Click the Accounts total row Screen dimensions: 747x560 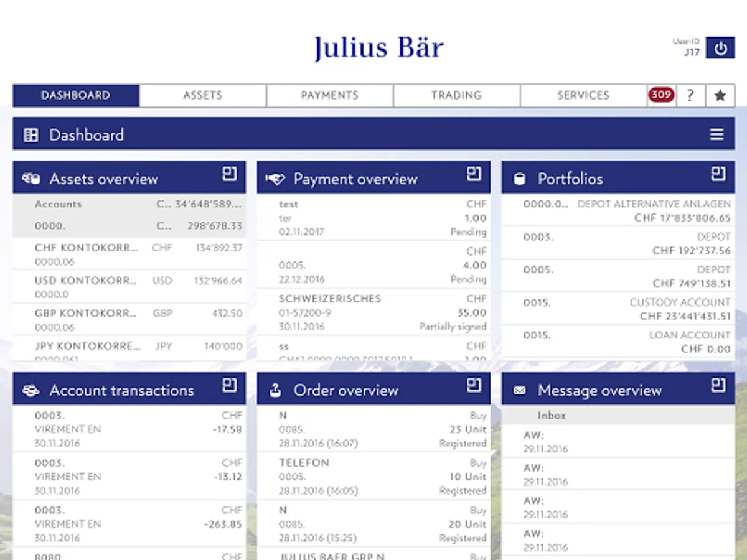[129, 204]
